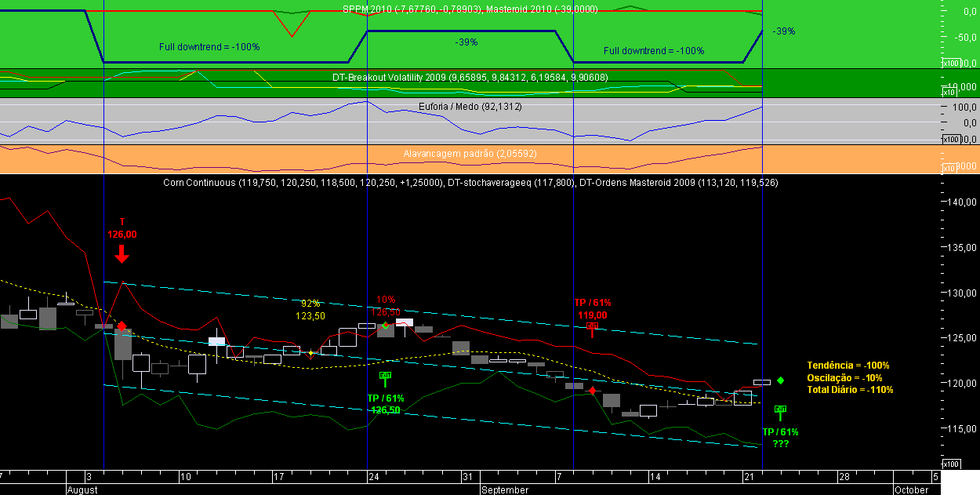Click date 28 on the time axis
980x495 pixels.
(844, 477)
